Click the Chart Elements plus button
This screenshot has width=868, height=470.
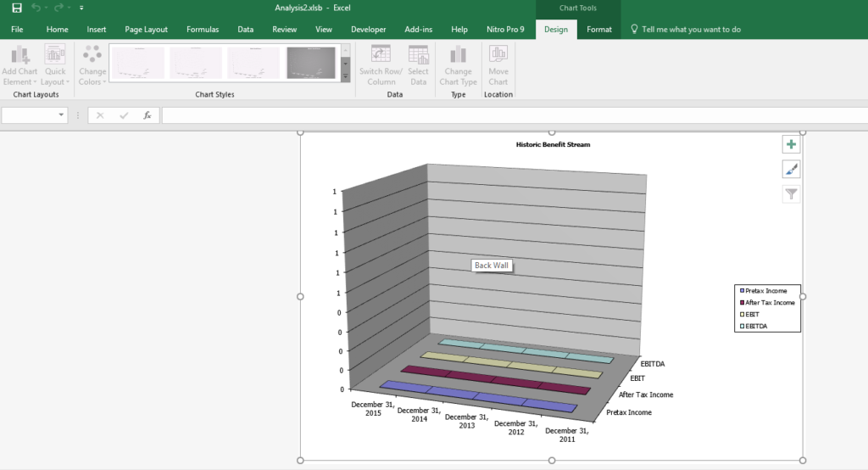click(791, 145)
